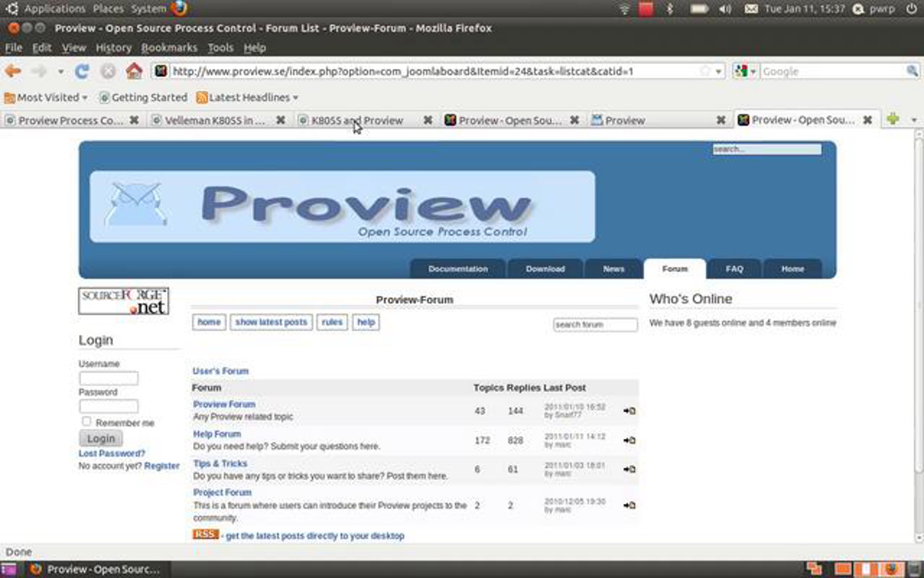Expand the Latest Headlines feed dropdown

coord(248,97)
